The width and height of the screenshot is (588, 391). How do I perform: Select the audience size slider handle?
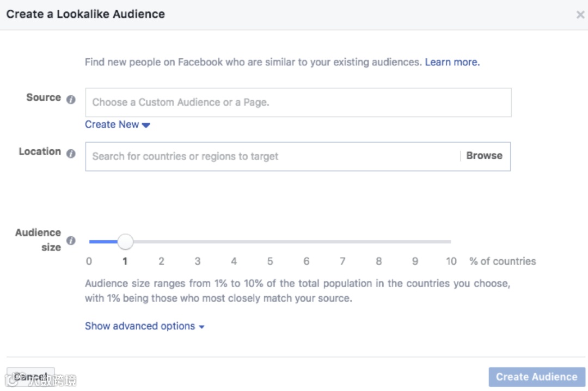[125, 241]
